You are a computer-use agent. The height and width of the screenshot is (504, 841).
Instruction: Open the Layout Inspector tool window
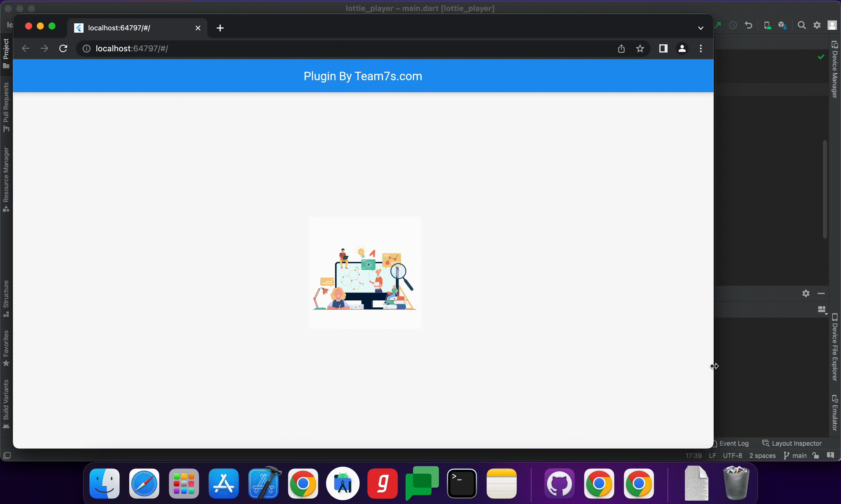click(792, 443)
